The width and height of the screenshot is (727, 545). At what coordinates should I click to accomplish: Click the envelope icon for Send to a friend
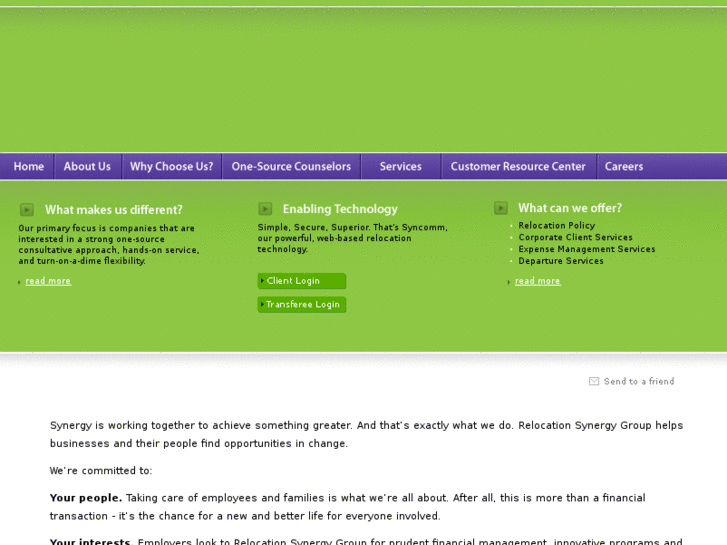[x=594, y=381]
